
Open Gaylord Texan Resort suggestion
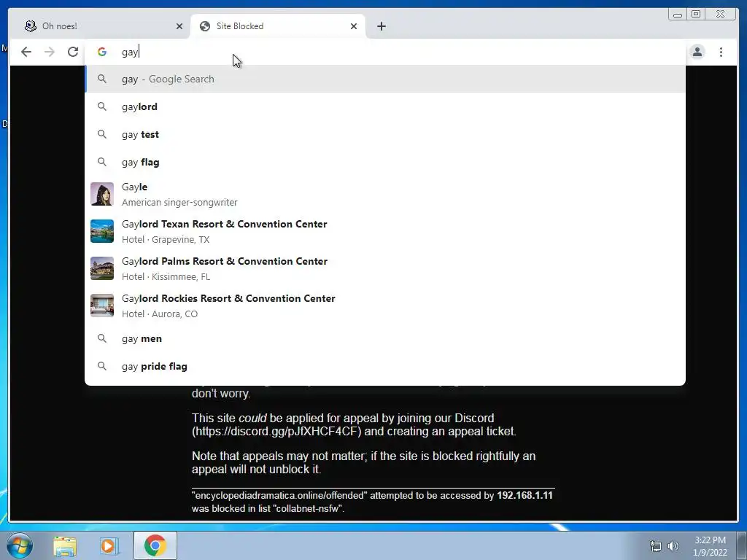[x=385, y=231]
